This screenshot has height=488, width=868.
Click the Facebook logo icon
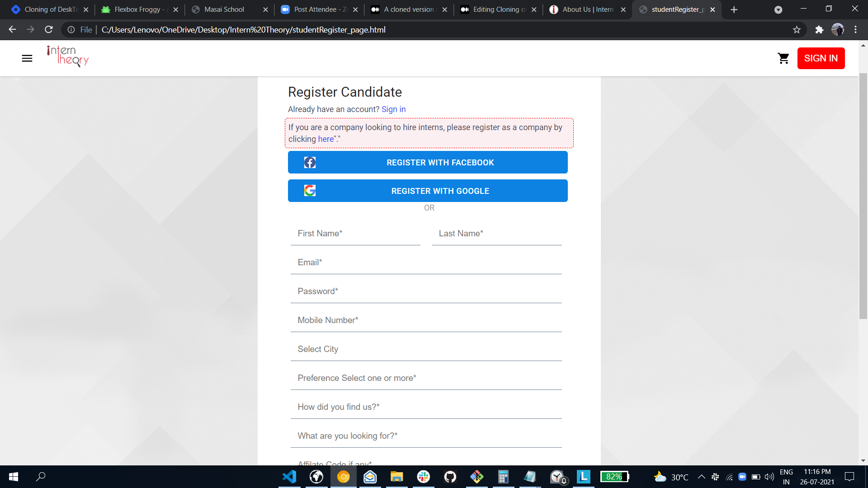tap(310, 163)
